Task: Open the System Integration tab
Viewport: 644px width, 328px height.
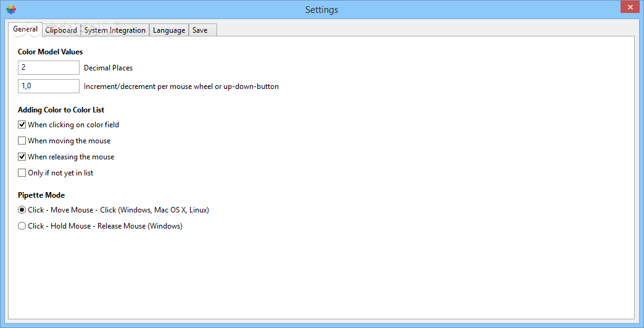Action: coord(115,30)
